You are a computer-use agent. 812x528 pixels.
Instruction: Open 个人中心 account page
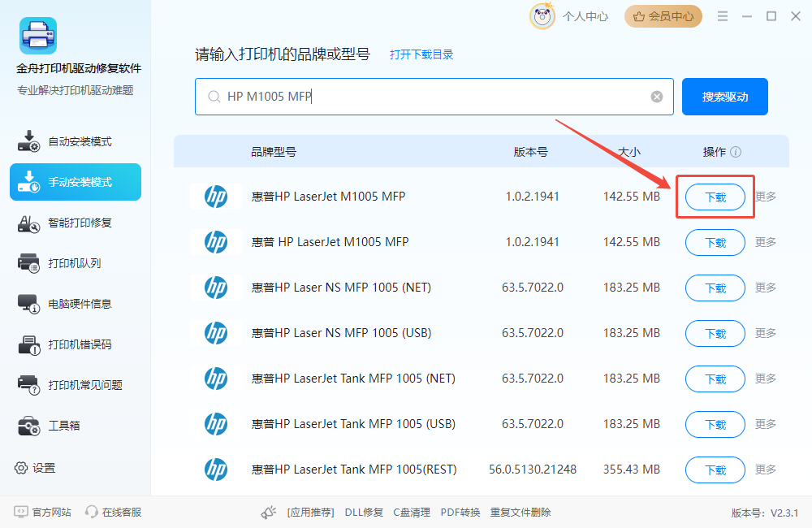[x=585, y=16]
